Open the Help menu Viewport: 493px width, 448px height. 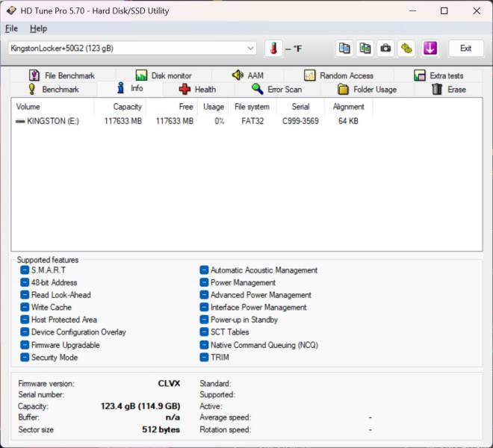tap(38, 28)
